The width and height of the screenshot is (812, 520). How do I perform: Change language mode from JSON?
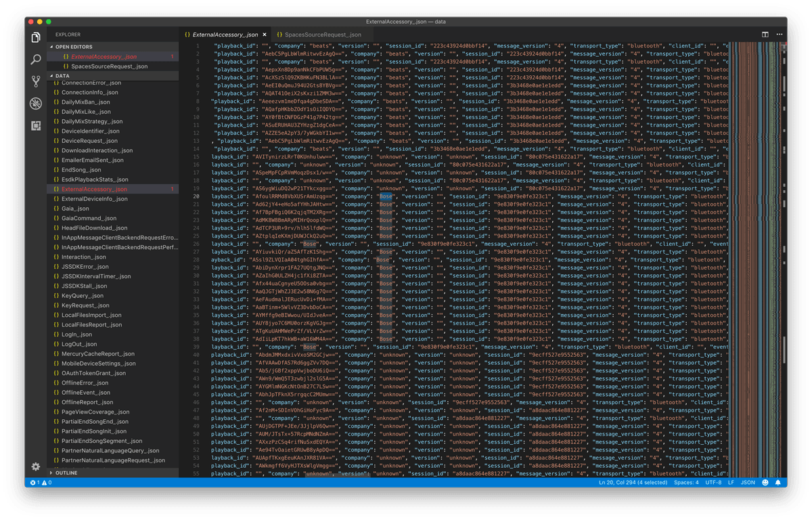coord(748,483)
